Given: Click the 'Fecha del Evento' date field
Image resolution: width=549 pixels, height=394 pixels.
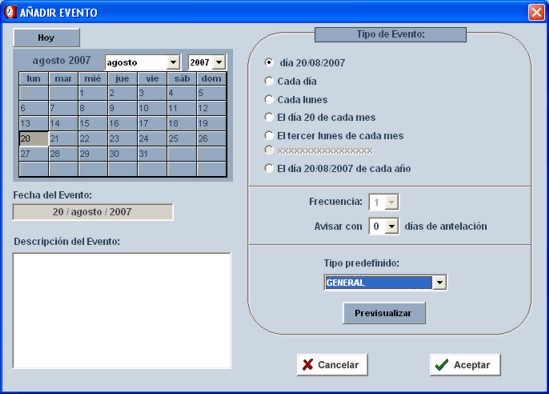Looking at the screenshot, I should (93, 212).
